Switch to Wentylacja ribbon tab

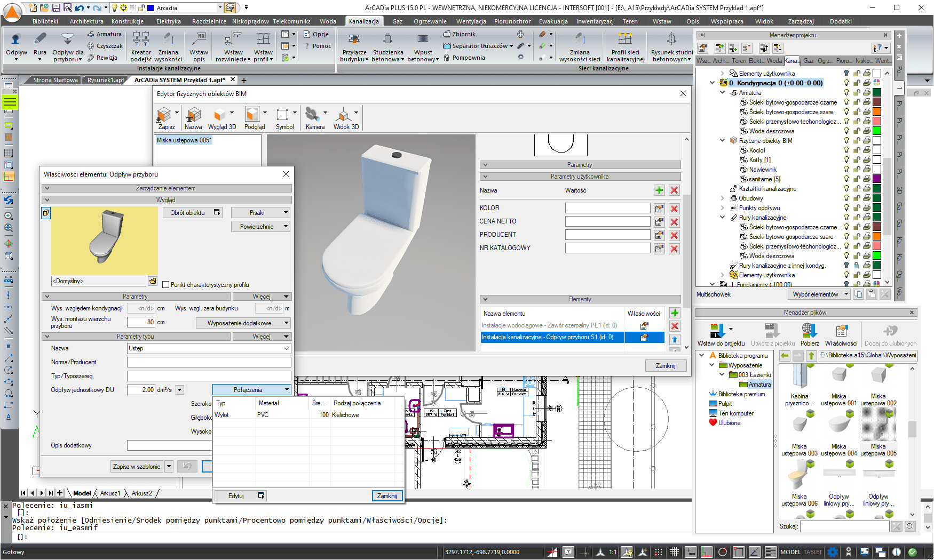[x=471, y=21]
